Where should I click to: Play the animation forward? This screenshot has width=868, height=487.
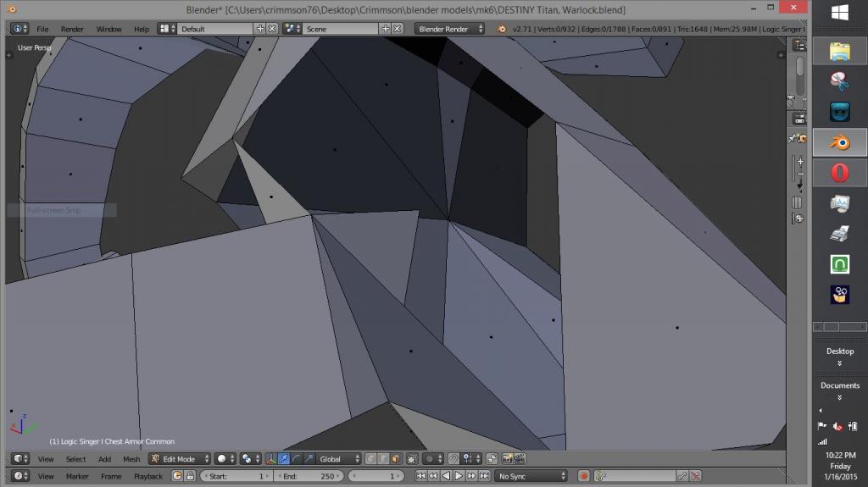pyautogui.click(x=459, y=476)
